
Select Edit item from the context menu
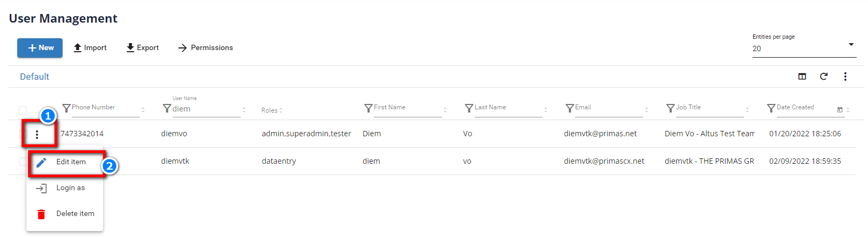(x=71, y=162)
